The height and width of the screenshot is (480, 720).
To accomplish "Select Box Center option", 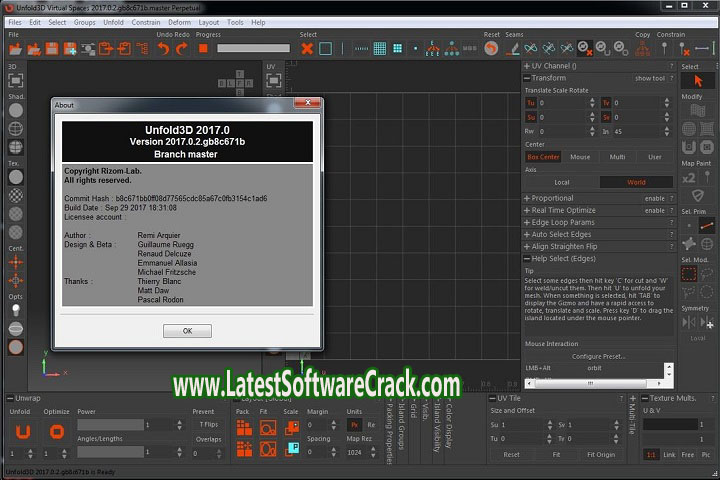I will tap(543, 157).
